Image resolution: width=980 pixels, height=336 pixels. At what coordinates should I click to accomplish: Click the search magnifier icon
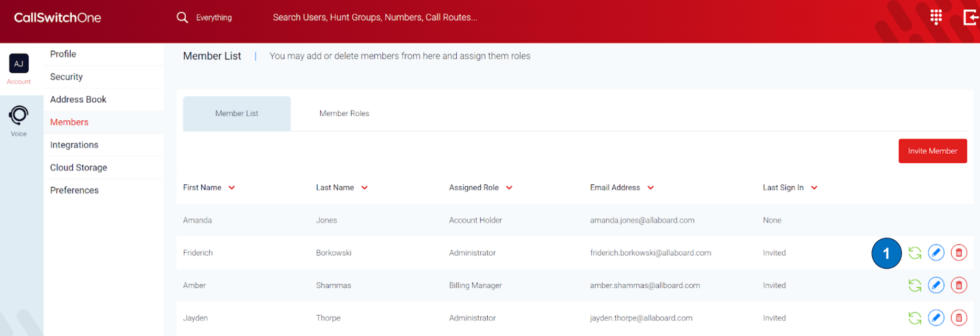[x=182, y=17]
